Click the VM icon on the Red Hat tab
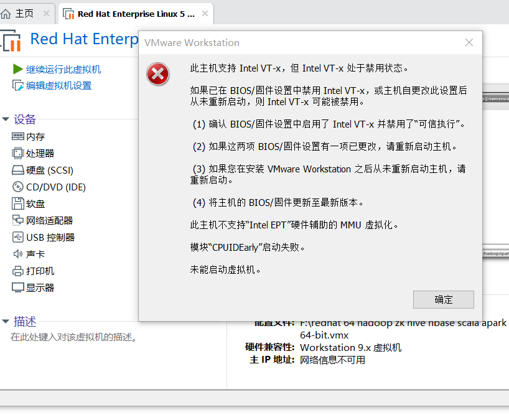This screenshot has width=509, height=420. point(68,14)
